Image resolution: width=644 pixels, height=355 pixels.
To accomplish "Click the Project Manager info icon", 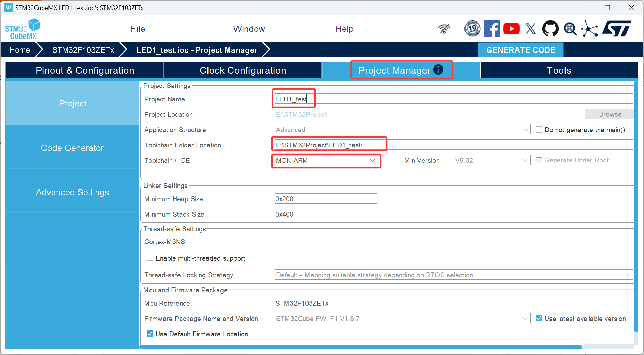I will pyautogui.click(x=438, y=70).
